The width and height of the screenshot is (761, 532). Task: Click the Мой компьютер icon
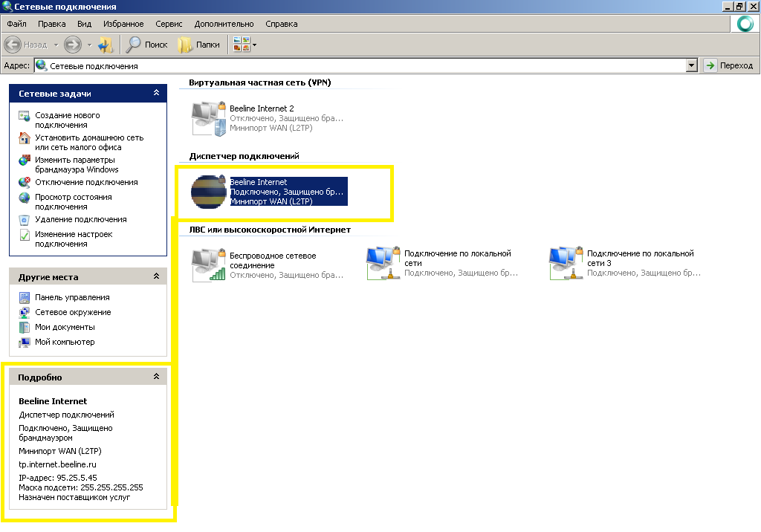[x=25, y=343]
